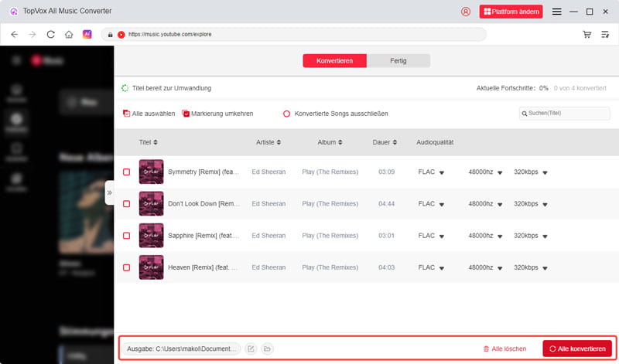The height and width of the screenshot is (364, 619).
Task: Focus the Suchen(Titel) search field
Action: tap(564, 113)
